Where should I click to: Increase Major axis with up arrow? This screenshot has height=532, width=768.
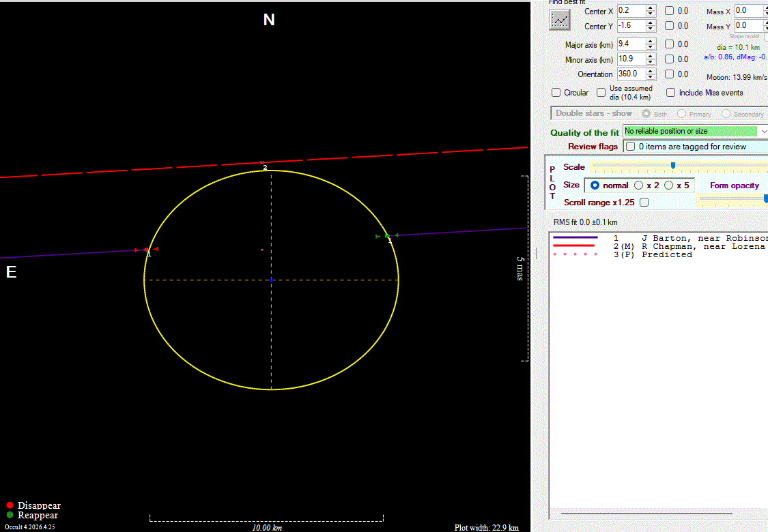point(651,42)
